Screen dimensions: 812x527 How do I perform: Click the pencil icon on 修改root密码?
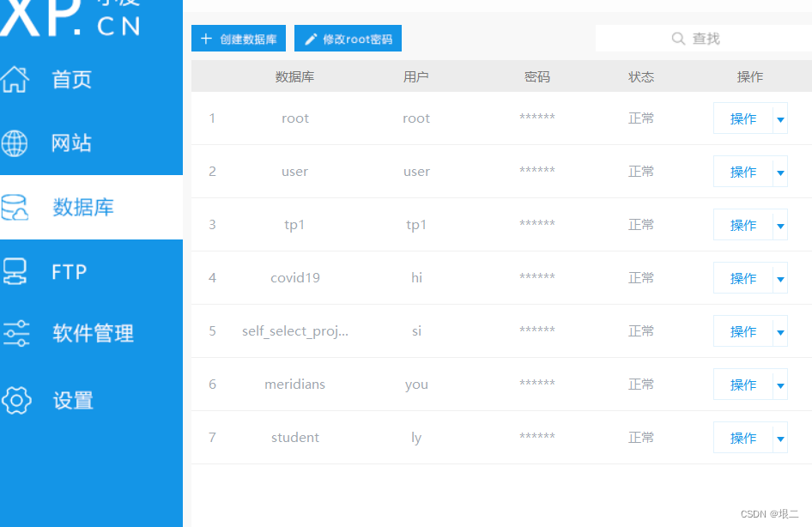pyautogui.click(x=312, y=38)
